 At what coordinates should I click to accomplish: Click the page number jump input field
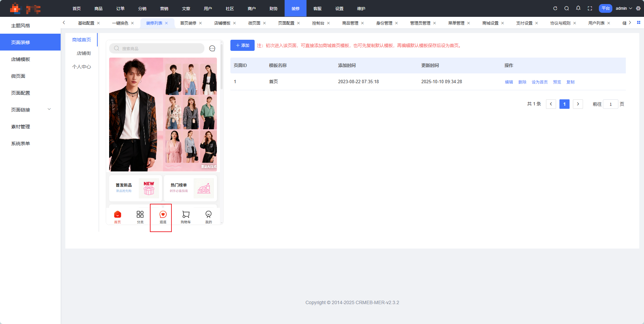pos(610,104)
